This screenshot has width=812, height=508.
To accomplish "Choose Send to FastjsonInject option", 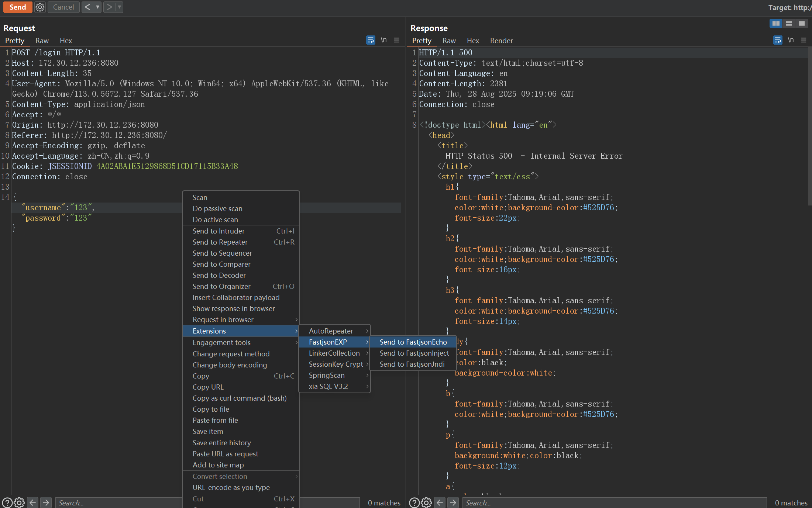I will [x=414, y=353].
